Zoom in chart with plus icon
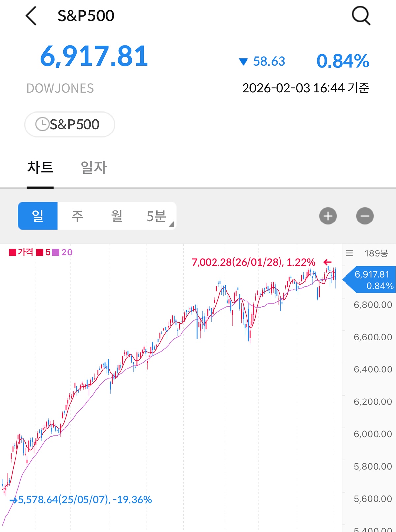The height and width of the screenshot is (532, 396). pyautogui.click(x=328, y=216)
